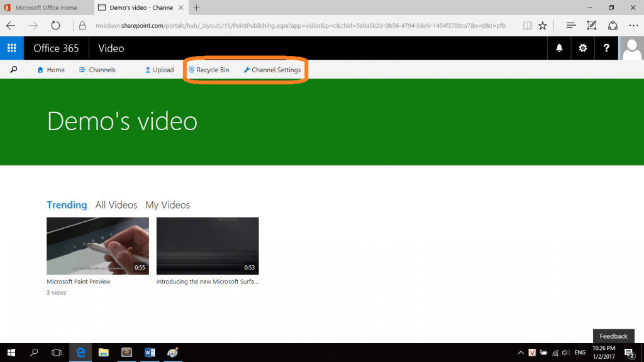The image size is (644, 362).
Task: Add page to favorites star
Action: pyautogui.click(x=543, y=25)
